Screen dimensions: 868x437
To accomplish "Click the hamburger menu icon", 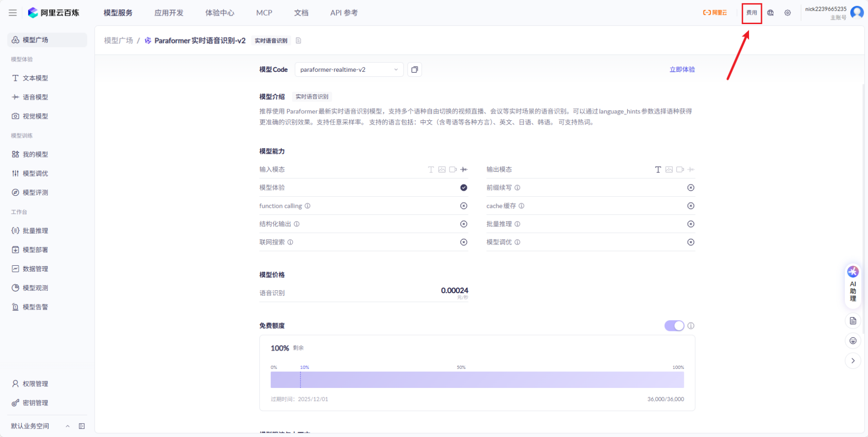I will click(x=12, y=13).
